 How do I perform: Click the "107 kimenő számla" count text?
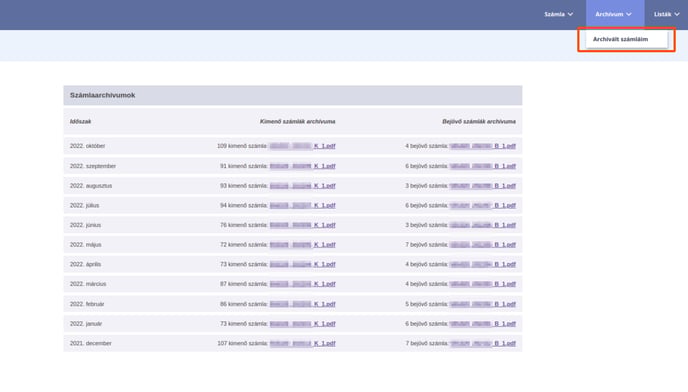242,344
